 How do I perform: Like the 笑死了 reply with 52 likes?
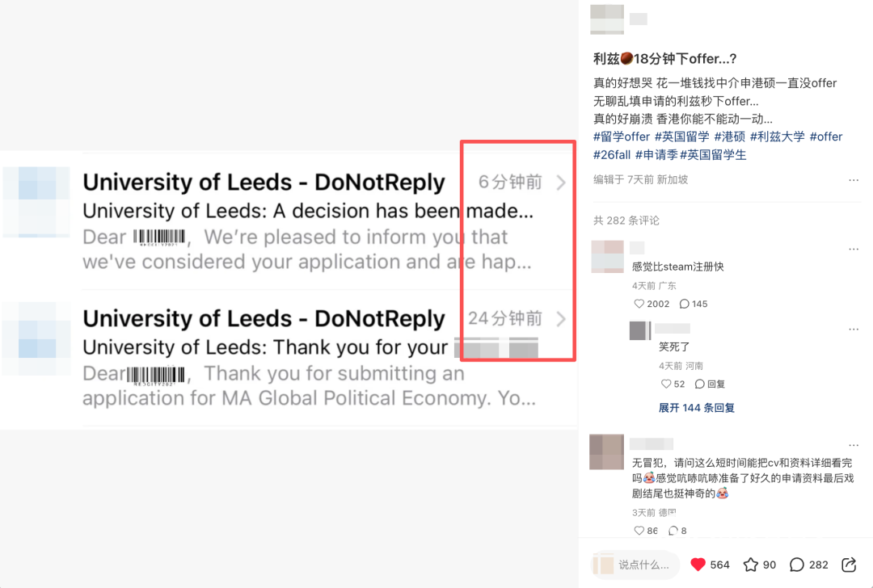click(666, 384)
